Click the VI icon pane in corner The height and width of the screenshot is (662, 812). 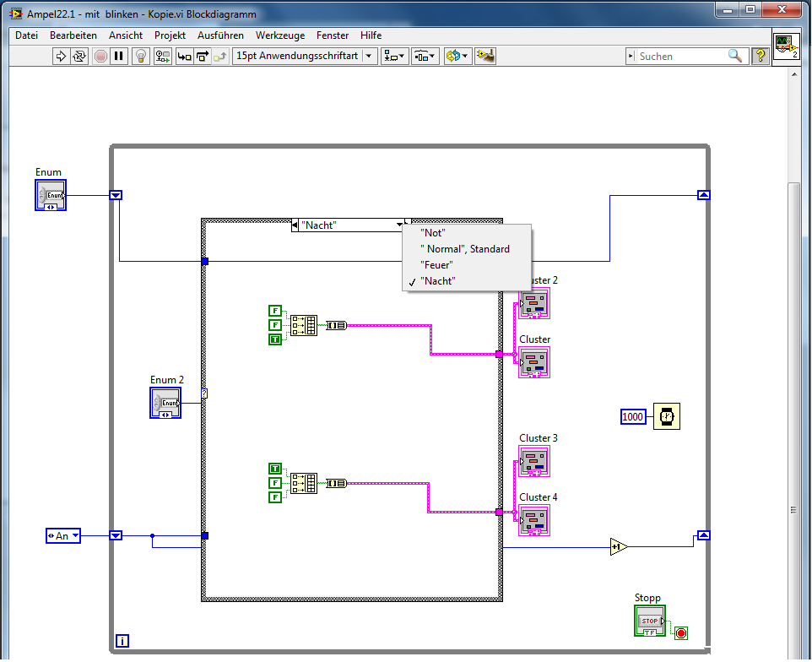[x=786, y=46]
